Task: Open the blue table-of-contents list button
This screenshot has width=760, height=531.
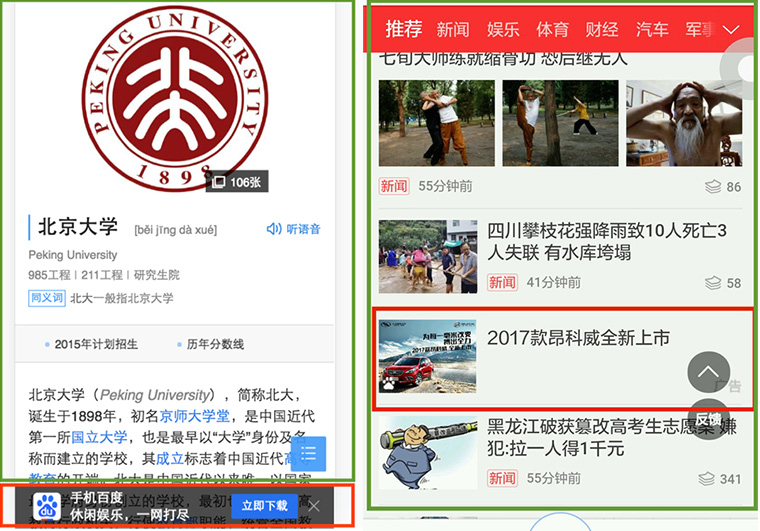Action: click(308, 454)
